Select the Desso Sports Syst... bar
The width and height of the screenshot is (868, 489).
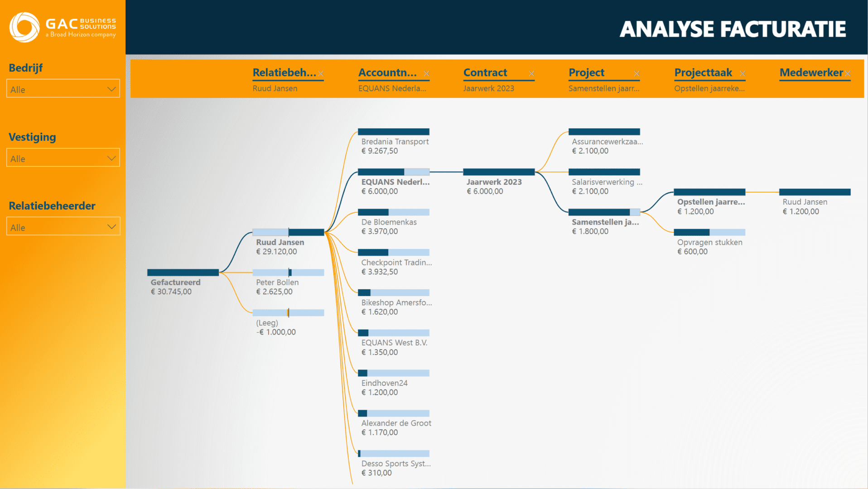[x=394, y=453]
